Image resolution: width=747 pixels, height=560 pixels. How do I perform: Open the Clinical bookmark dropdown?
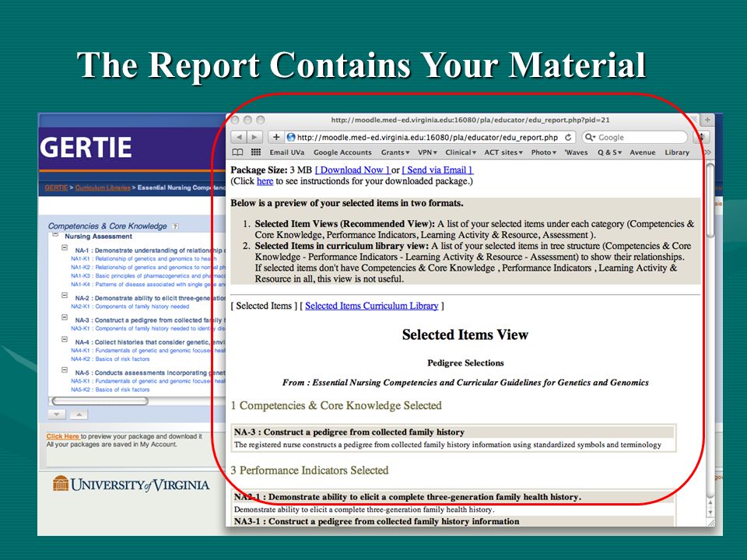tap(461, 152)
